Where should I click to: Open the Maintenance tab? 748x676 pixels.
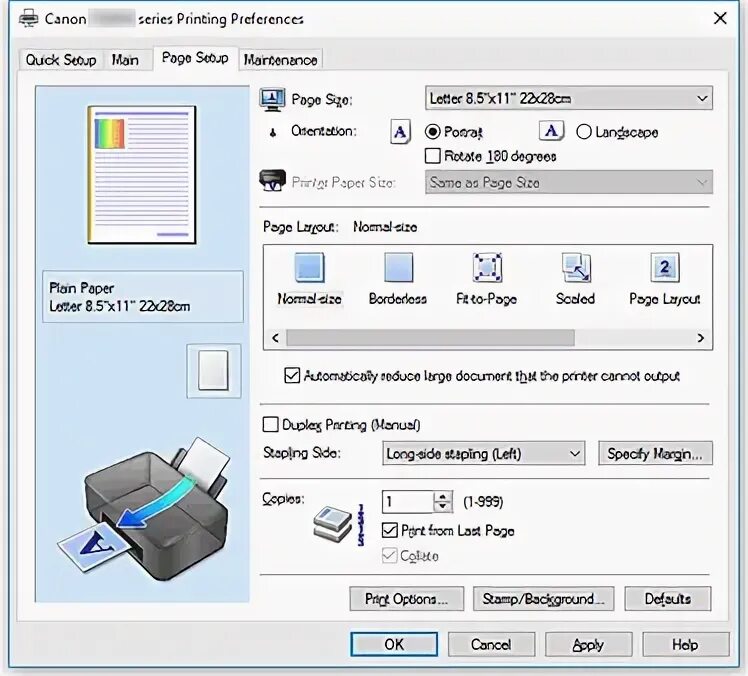coord(280,60)
